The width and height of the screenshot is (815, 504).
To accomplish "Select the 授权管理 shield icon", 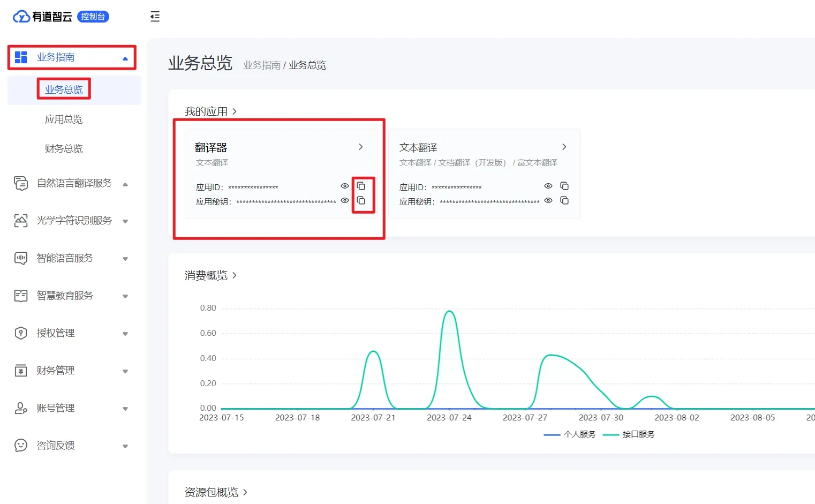I will coord(20,333).
